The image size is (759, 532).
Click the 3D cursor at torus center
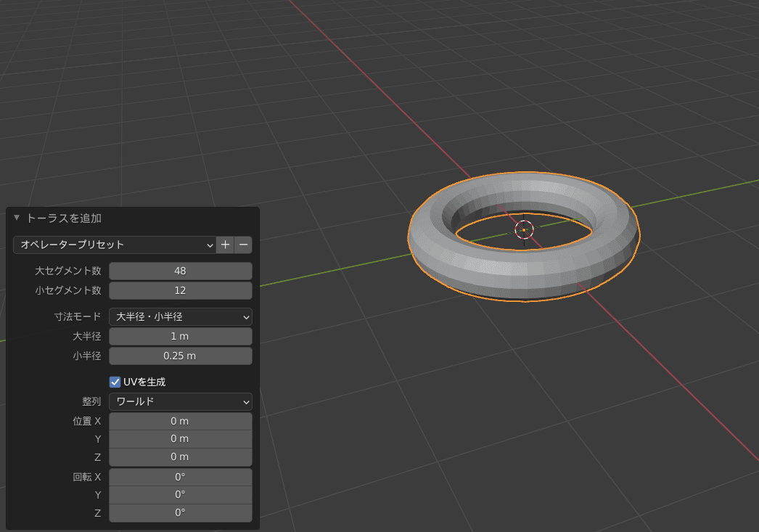(524, 230)
